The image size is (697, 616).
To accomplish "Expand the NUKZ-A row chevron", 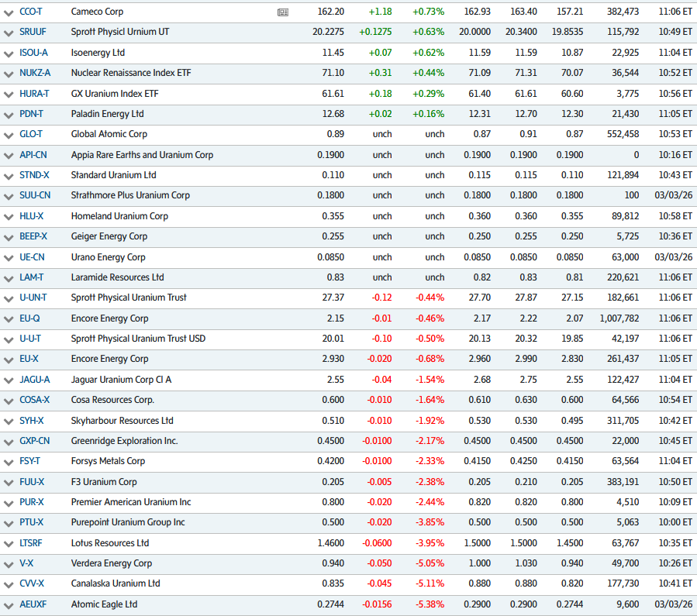I will pyautogui.click(x=9, y=74).
